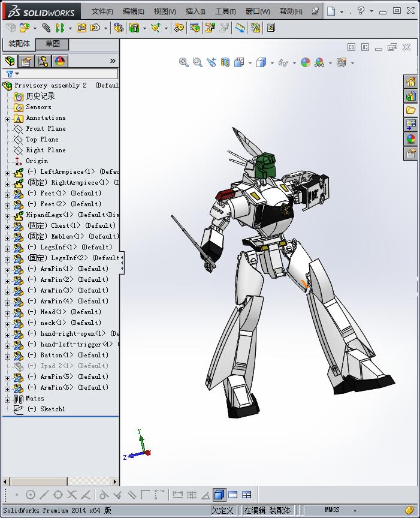Expand the Annotations tree node

pyautogui.click(x=7, y=119)
